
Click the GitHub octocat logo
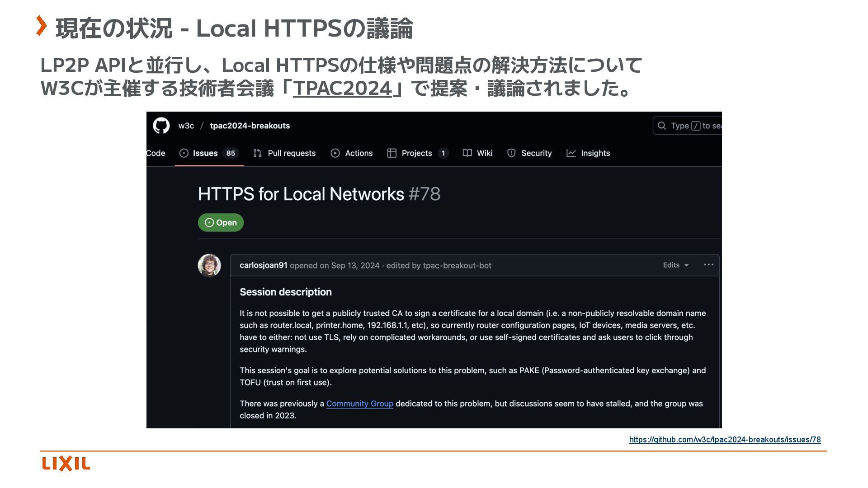pos(161,126)
